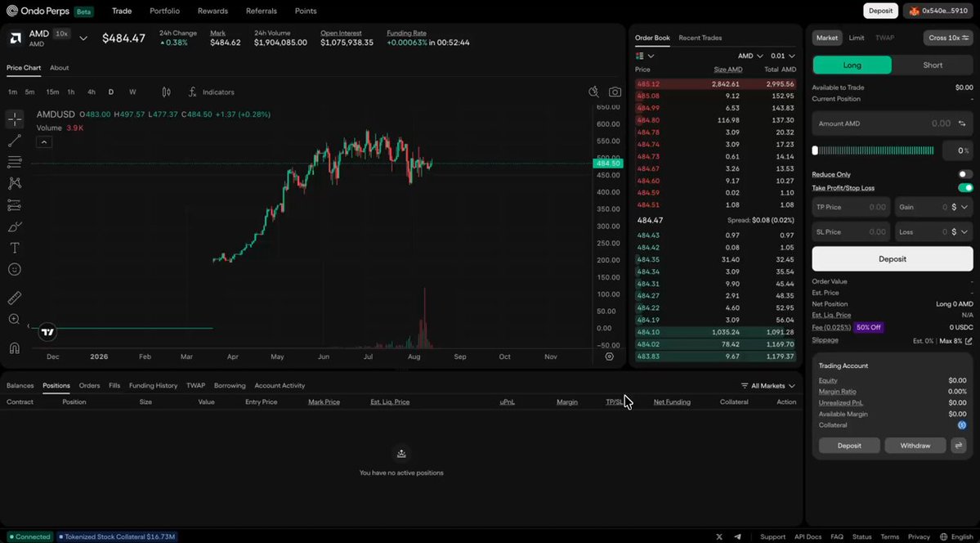Viewport: 980px width, 543px height.
Task: Disable the Take Profit/Stop Loss switch
Action: [965, 187]
